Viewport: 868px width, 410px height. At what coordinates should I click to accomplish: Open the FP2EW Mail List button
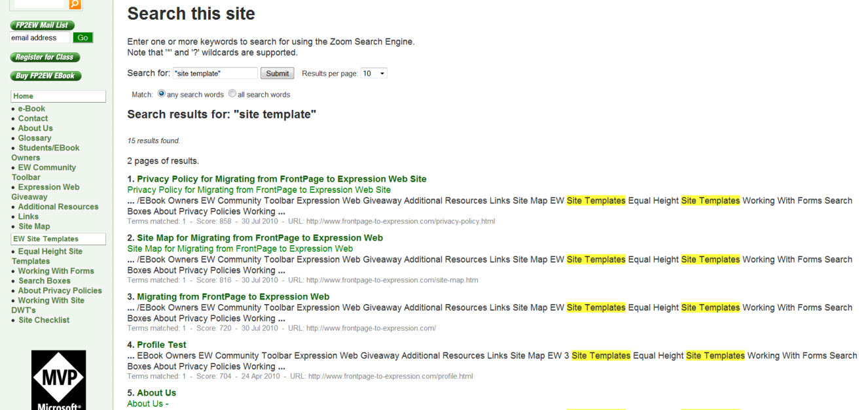[43, 26]
